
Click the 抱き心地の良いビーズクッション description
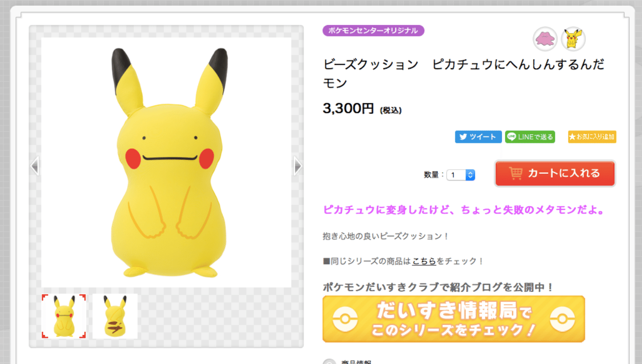coord(386,236)
